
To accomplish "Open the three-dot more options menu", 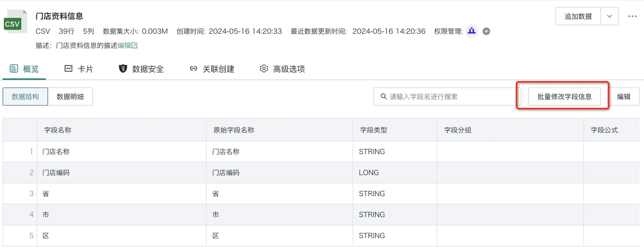I will (x=632, y=16).
